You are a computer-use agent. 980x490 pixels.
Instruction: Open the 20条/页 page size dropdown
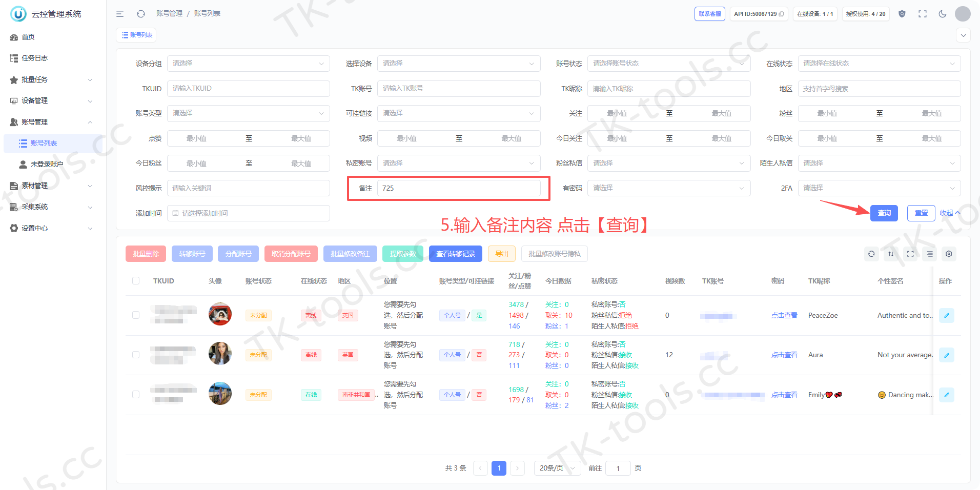(558, 468)
